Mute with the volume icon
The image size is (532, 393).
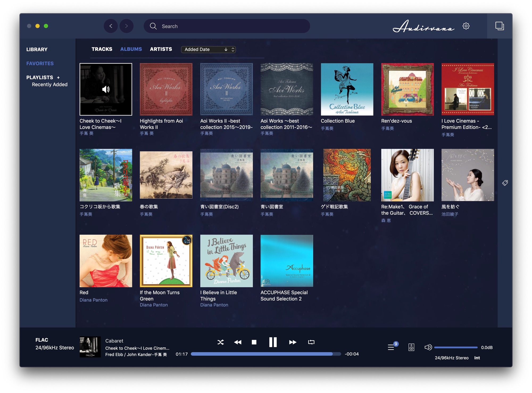pos(428,347)
